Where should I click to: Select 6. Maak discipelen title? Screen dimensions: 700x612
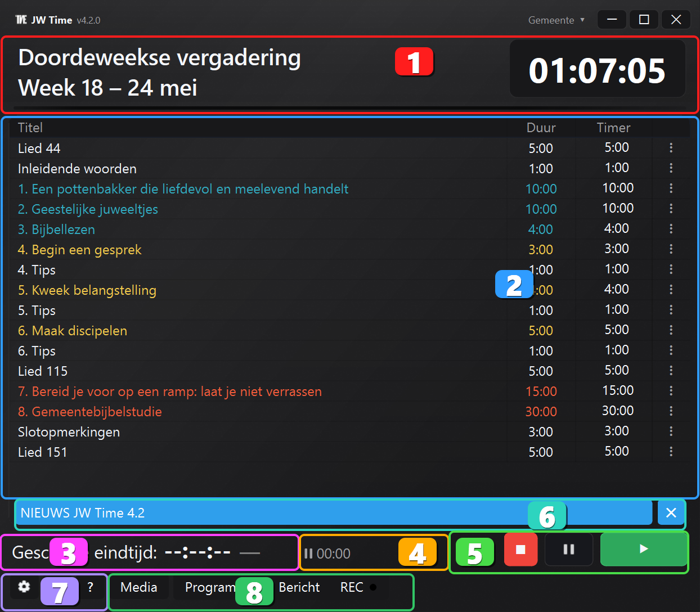73,331
